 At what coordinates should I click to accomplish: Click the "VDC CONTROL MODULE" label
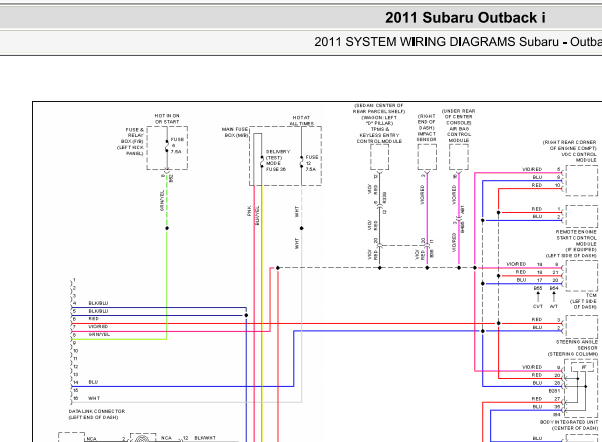pos(579,157)
